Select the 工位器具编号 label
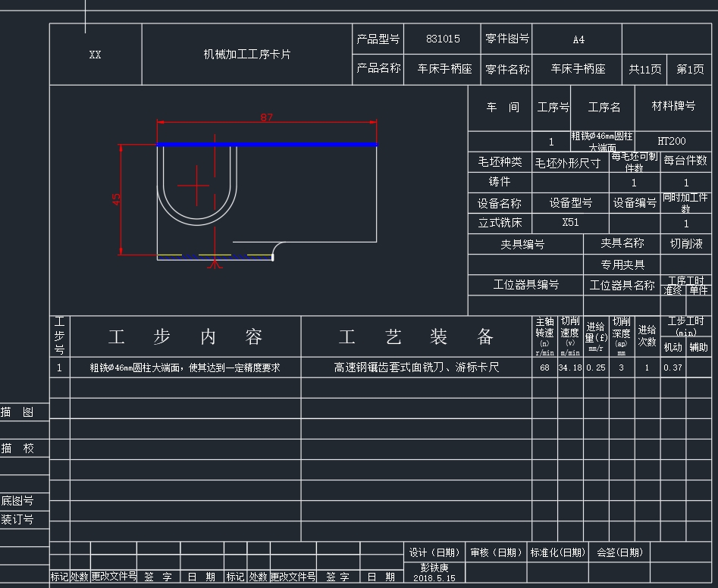Viewport: 718px width, 588px height. click(526, 285)
